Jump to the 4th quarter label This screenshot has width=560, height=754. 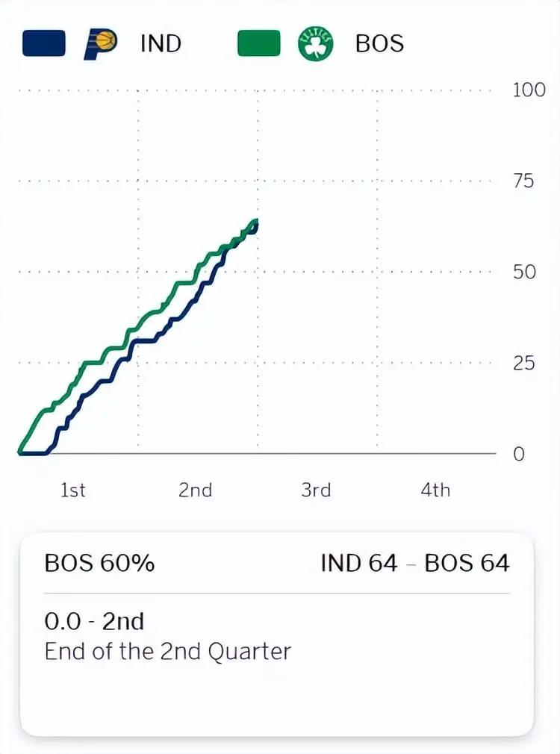tap(435, 490)
